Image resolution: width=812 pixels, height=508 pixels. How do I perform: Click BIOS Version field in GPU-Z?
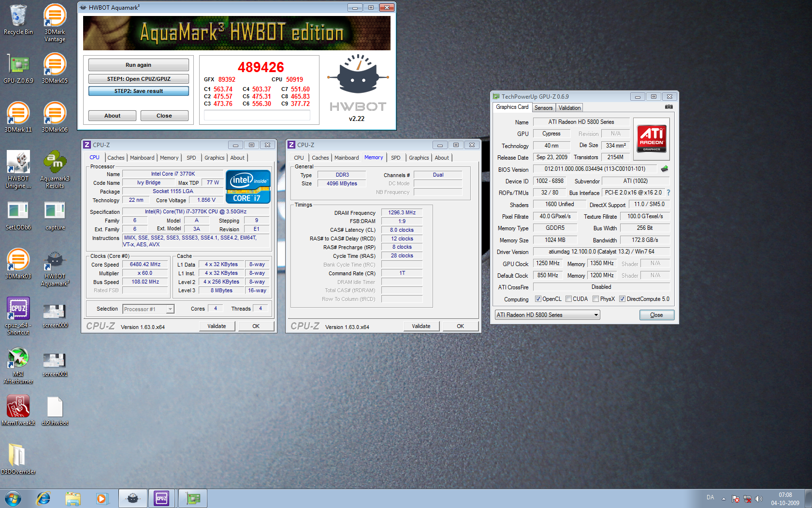coord(595,169)
